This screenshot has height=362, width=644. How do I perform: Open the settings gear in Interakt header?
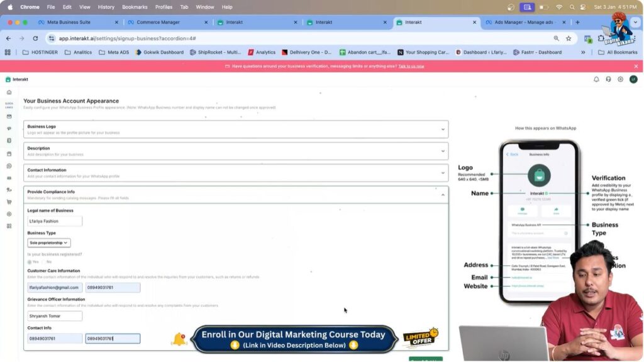point(620,79)
